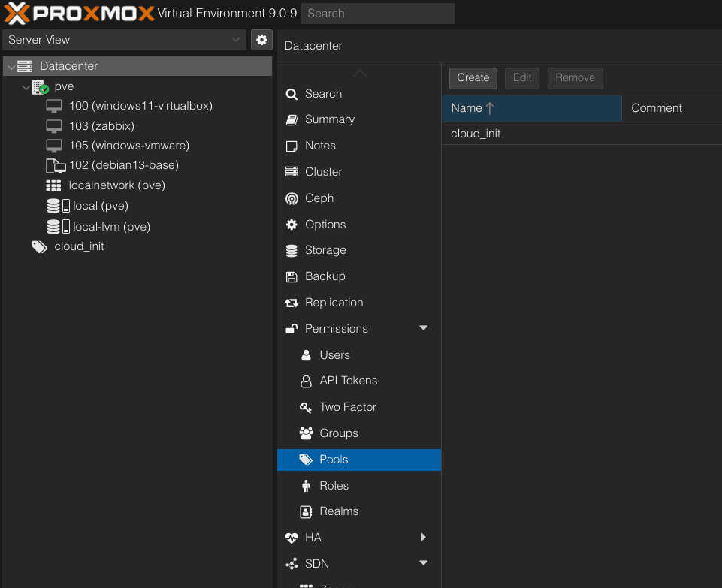Click the monitor icon for VM 100

tap(54, 107)
